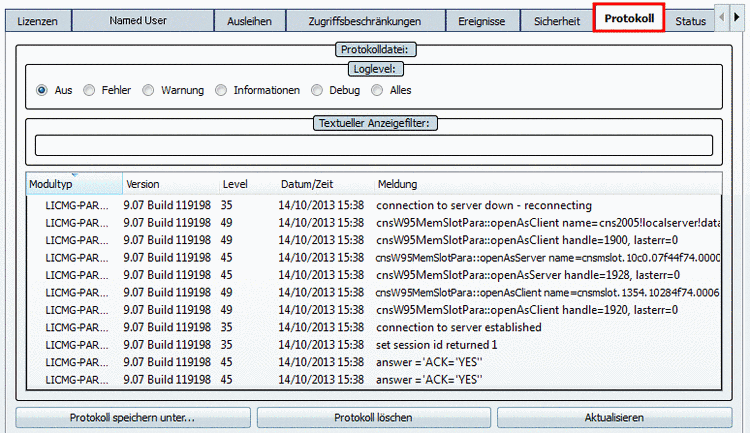
Task: Select the 'openAsClient handle=1900, lasterr=0' message
Action: click(527, 240)
